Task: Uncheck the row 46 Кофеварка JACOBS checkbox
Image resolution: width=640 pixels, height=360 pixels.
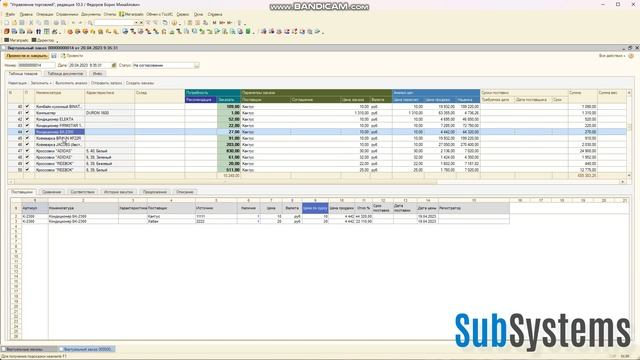Action: click(27, 144)
